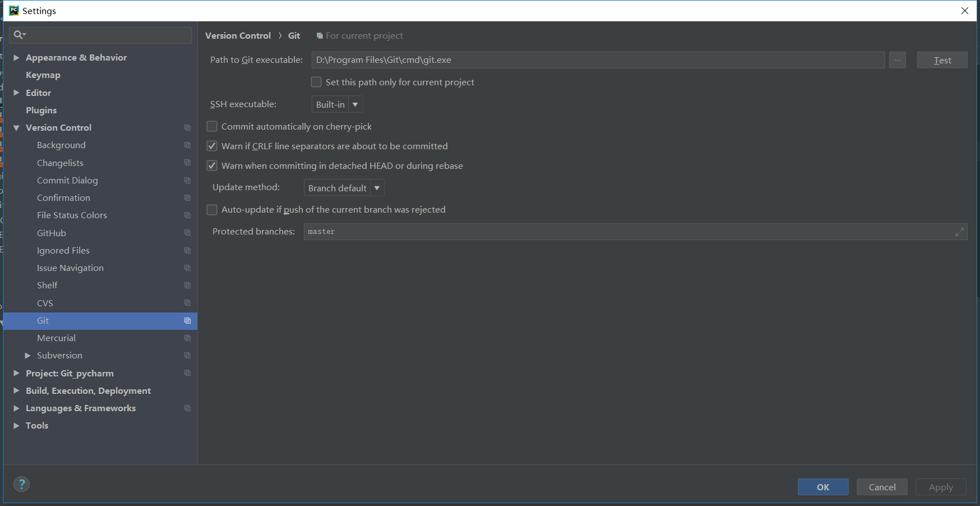The image size is (980, 506).
Task: Open the SSH executable Built-in dropdown
Action: 337,104
